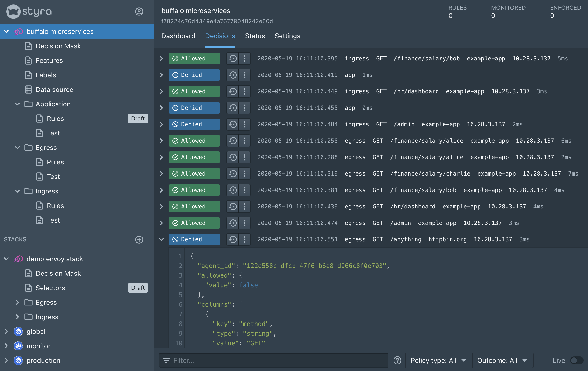Viewport: 588px width, 371px height.
Task: Open kebab menu for decision 16:11:10.258
Action: tap(244, 141)
